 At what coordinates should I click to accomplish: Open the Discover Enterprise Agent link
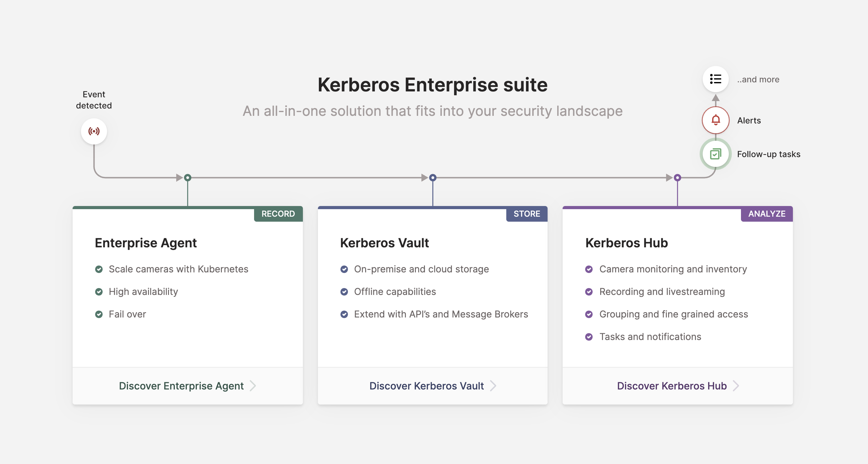coord(181,386)
